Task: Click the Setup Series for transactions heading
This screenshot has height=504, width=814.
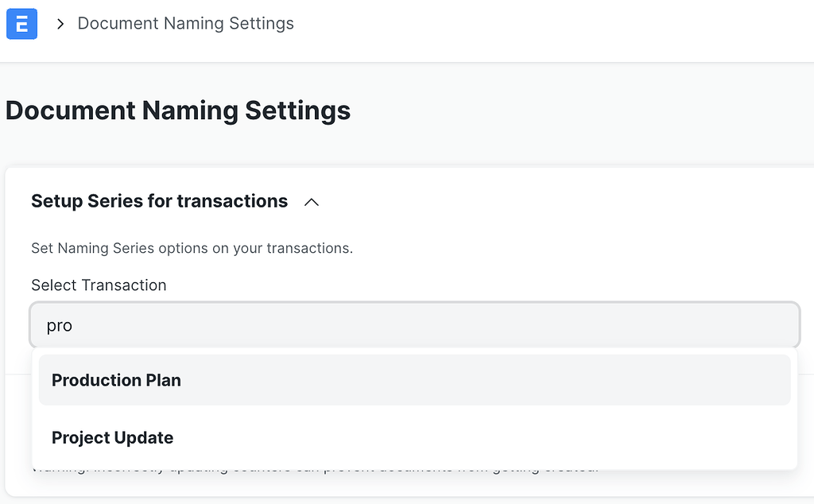Action: click(x=159, y=201)
